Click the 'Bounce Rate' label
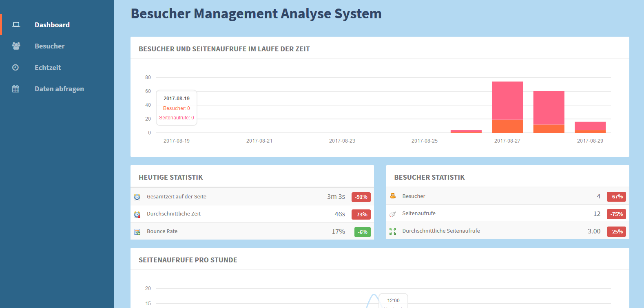This screenshot has height=308, width=644. [x=162, y=231]
